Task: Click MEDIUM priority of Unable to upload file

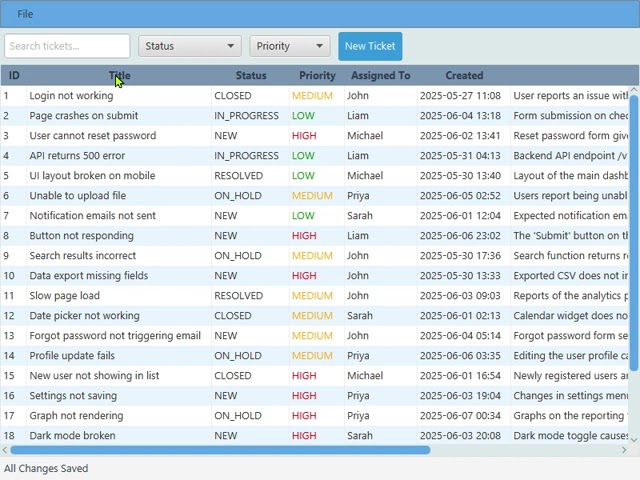Action: (312, 196)
